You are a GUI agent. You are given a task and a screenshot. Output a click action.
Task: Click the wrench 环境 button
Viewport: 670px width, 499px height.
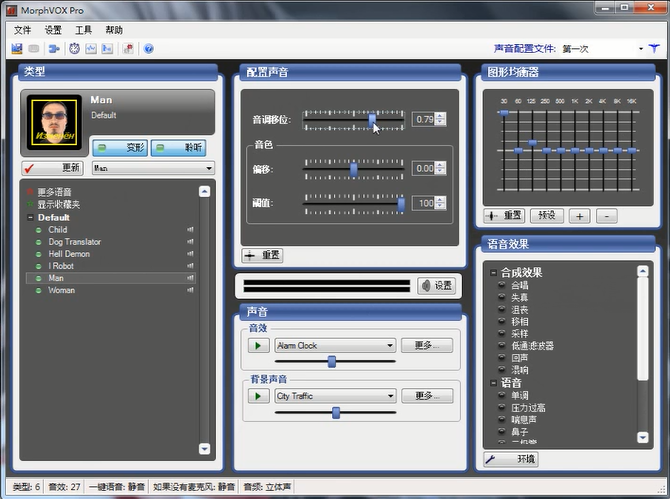pyautogui.click(x=511, y=459)
